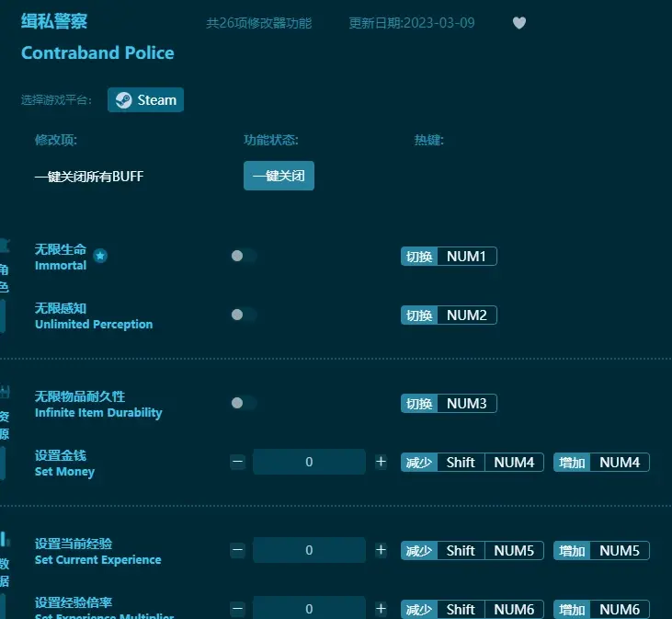Click the 更新日期:2023-03-09 text

tap(412, 23)
